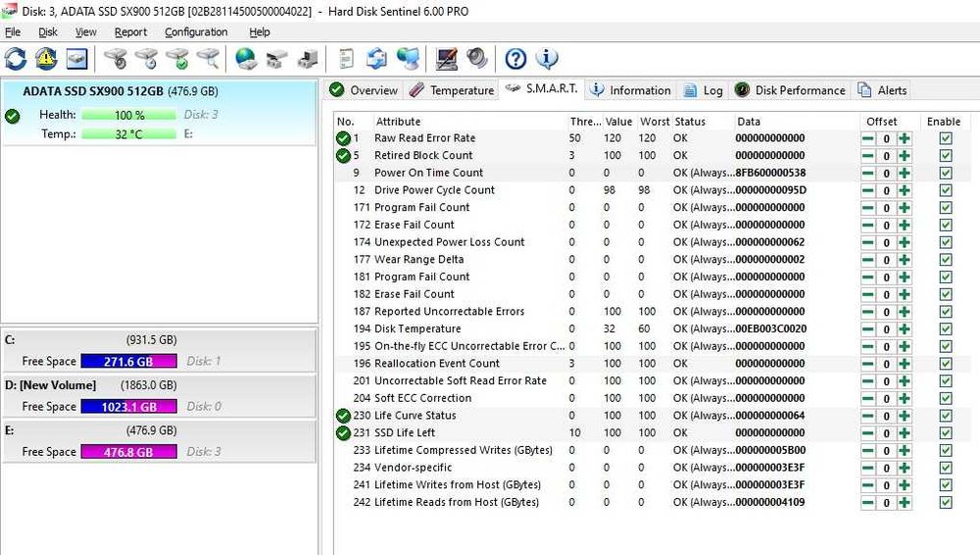Uncheck Enable for Disk Temperature
This screenshot has width=980, height=555.
point(946,329)
